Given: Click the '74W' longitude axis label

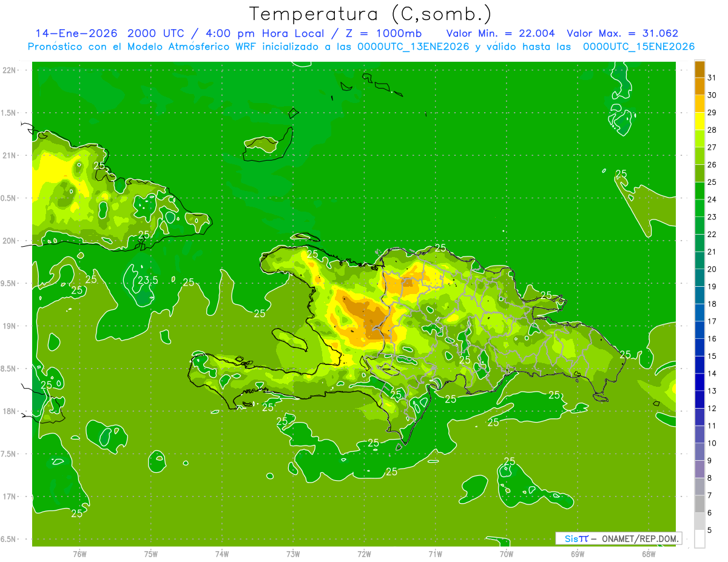Looking at the screenshot, I should [222, 554].
